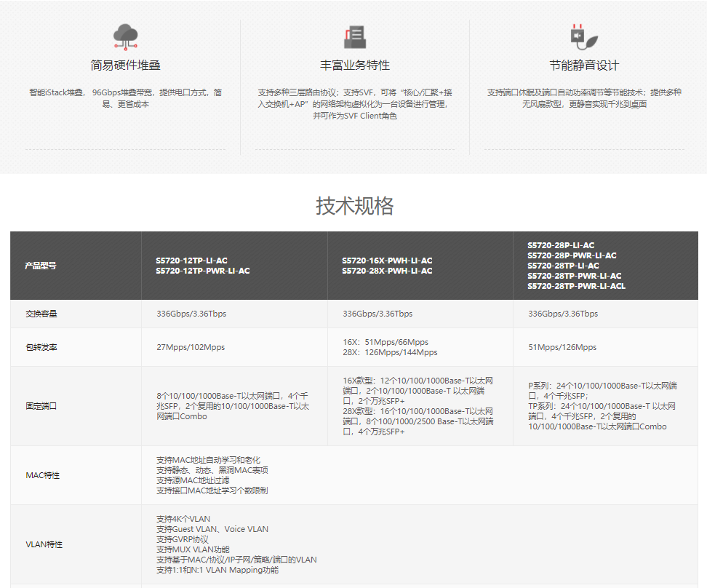This screenshot has width=707, height=588.
Task: Click the description starting with 智能iStack堆叠
Action: 125,98
